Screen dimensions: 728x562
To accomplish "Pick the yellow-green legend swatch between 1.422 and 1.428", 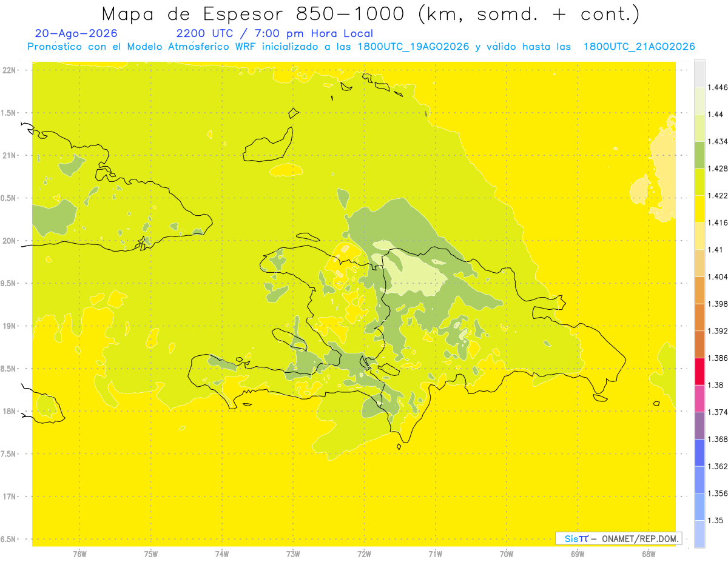I will coord(699,182).
